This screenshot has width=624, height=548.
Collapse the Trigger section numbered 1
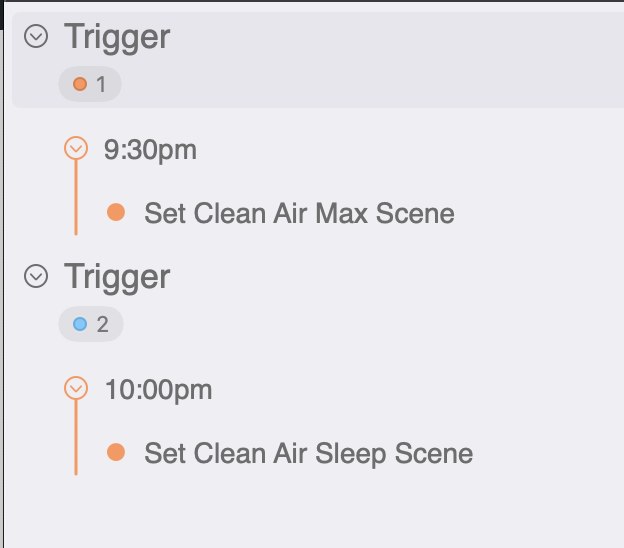[x=36, y=37]
